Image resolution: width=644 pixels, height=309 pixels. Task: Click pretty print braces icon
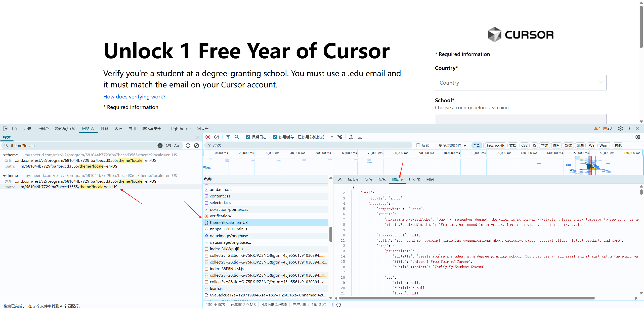tap(338, 305)
